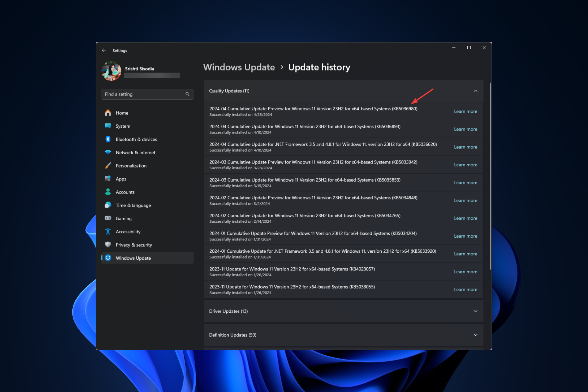This screenshot has width=588, height=392.
Task: Maximize the Settings window
Action: coord(469,47)
